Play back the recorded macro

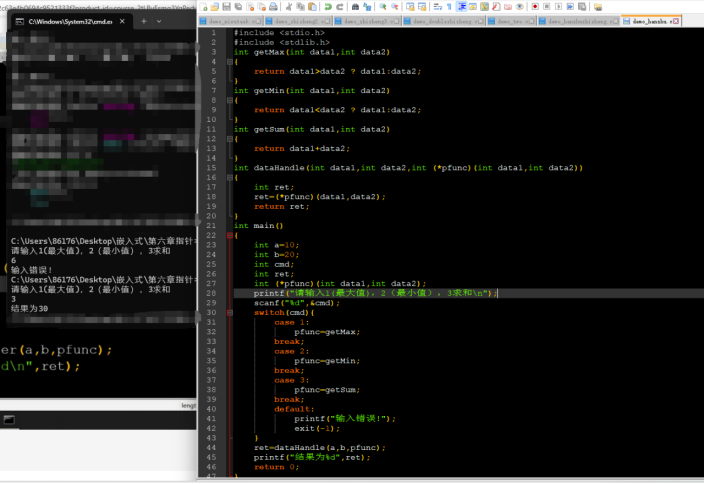click(x=558, y=7)
